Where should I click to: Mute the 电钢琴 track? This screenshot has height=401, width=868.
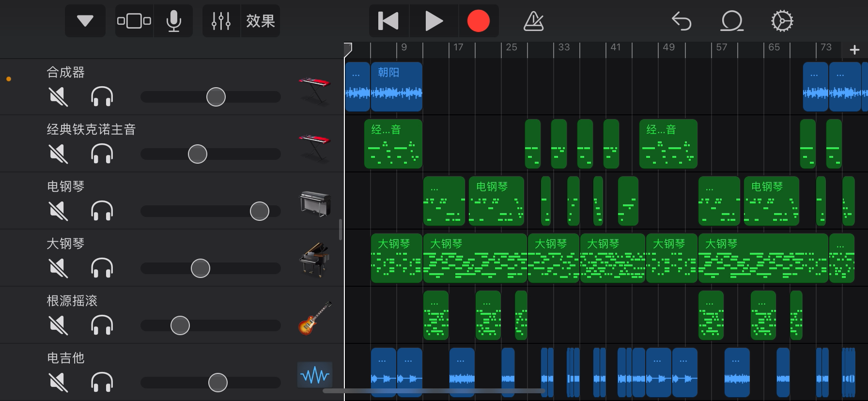59,211
